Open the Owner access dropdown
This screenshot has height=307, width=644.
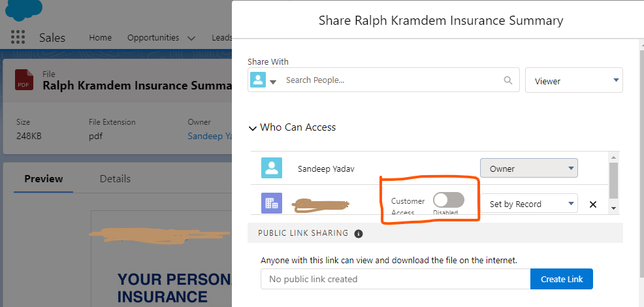point(528,168)
